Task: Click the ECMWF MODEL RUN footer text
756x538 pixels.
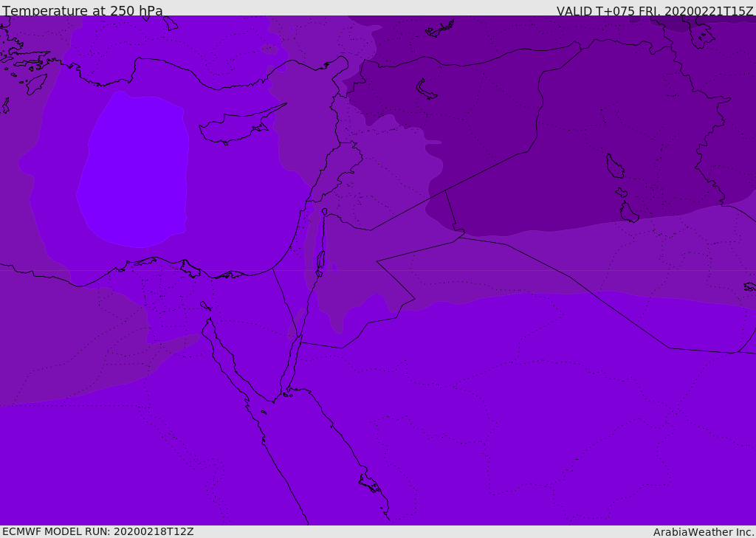Action: [x=97, y=531]
